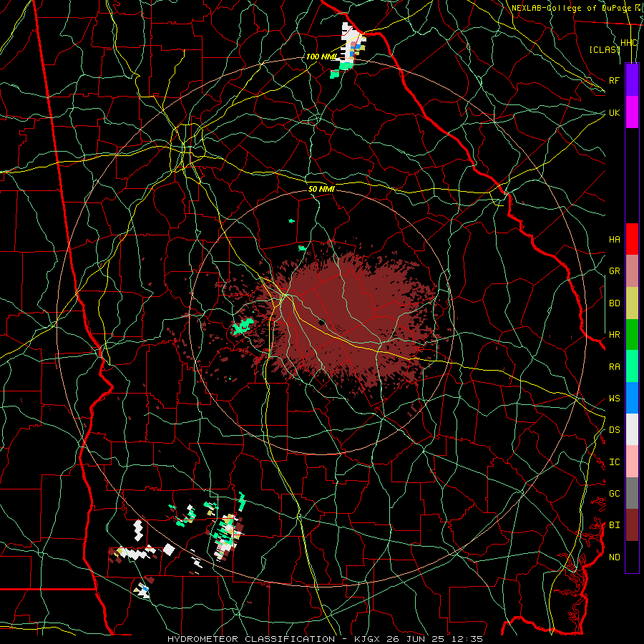
Task: Click the [CLAS] unit label
Action: [605, 49]
